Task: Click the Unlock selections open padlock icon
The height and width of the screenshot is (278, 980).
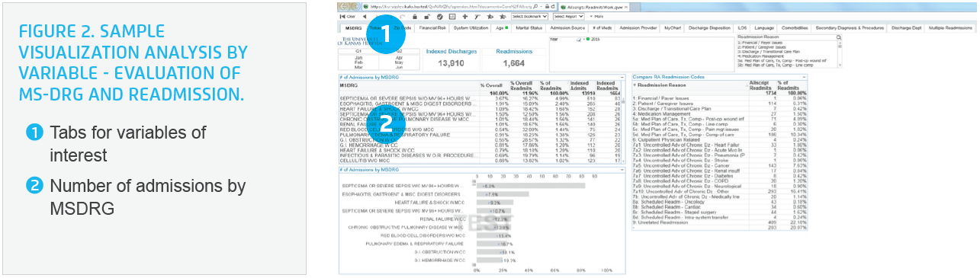Action: (x=427, y=17)
